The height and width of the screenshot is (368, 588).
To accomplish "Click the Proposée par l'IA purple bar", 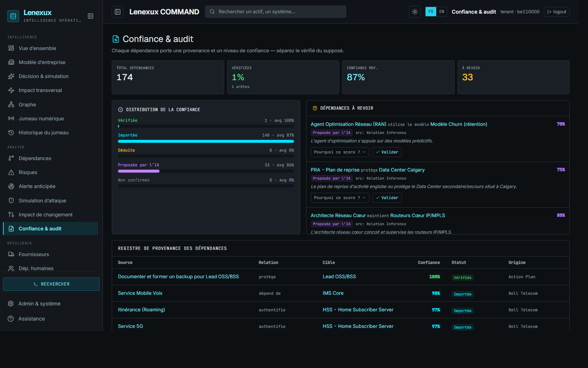I will point(139,171).
